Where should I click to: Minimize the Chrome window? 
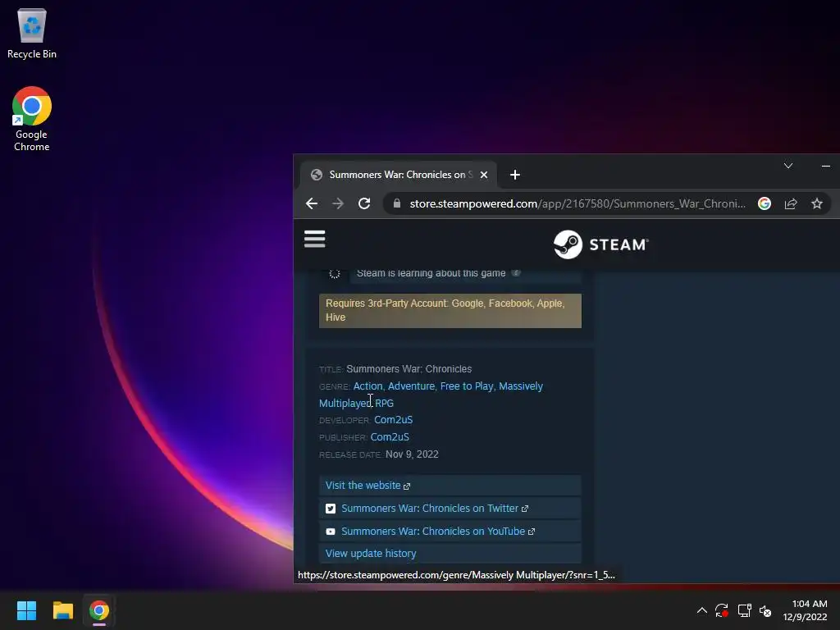coord(825,166)
